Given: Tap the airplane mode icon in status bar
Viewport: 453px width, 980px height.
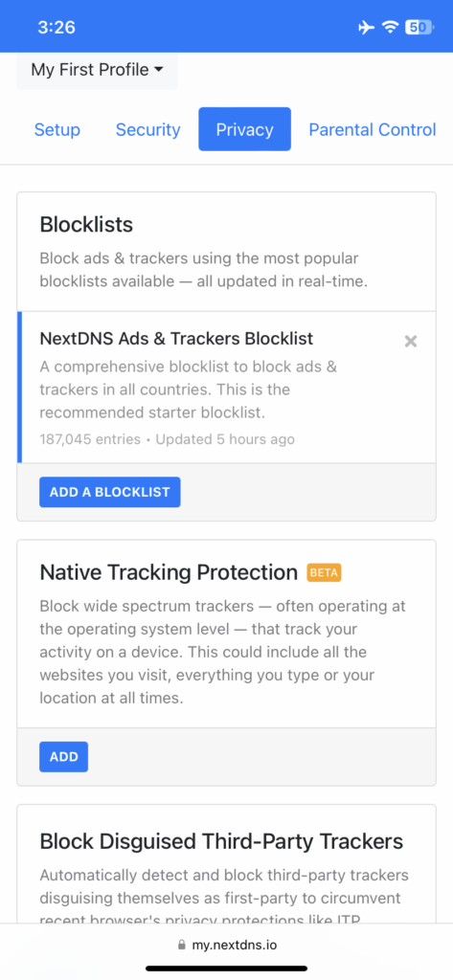Looking at the screenshot, I should tap(367, 28).
